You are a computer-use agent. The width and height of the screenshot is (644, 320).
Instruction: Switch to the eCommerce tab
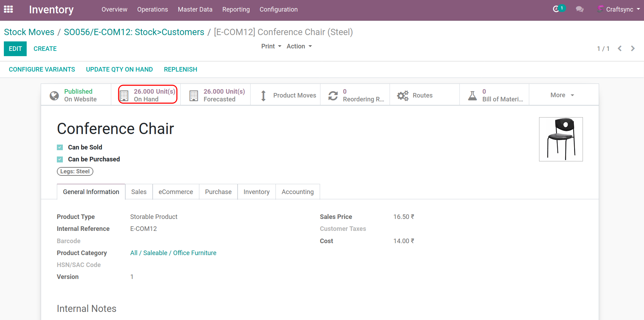tap(175, 192)
